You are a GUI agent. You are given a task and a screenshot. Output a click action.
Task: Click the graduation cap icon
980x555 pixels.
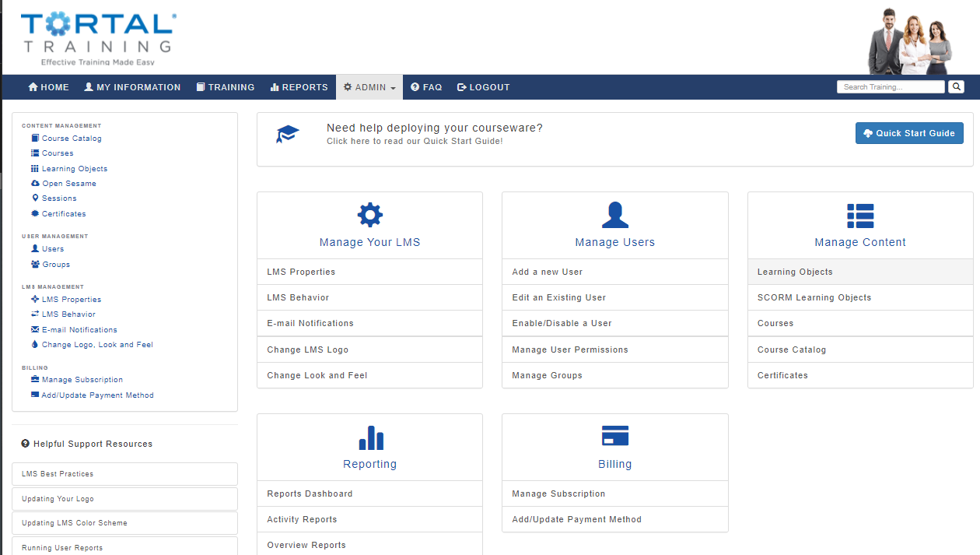tap(288, 134)
